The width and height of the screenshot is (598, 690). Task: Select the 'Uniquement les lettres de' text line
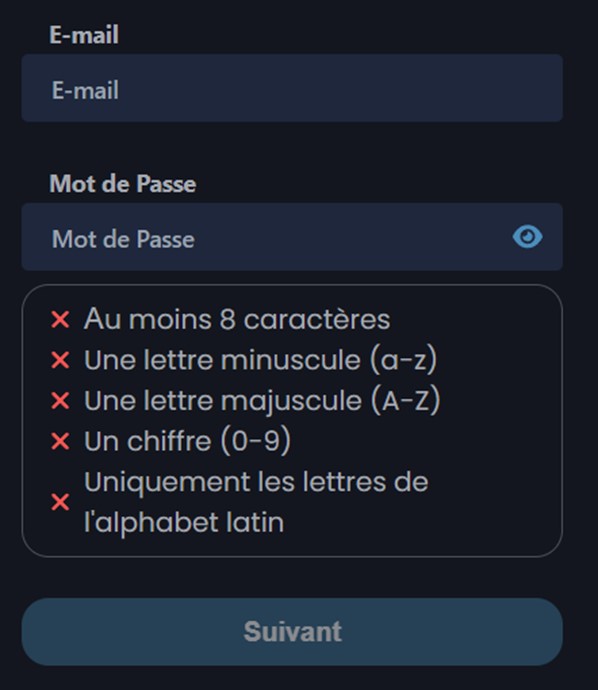click(x=256, y=482)
